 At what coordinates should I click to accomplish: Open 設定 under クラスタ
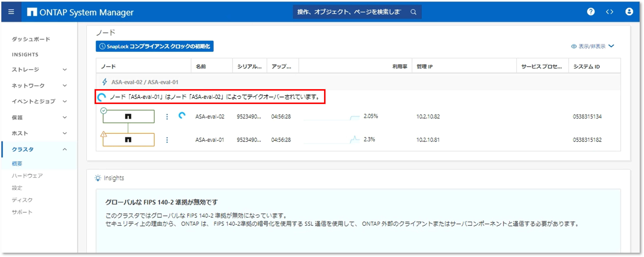click(17, 188)
